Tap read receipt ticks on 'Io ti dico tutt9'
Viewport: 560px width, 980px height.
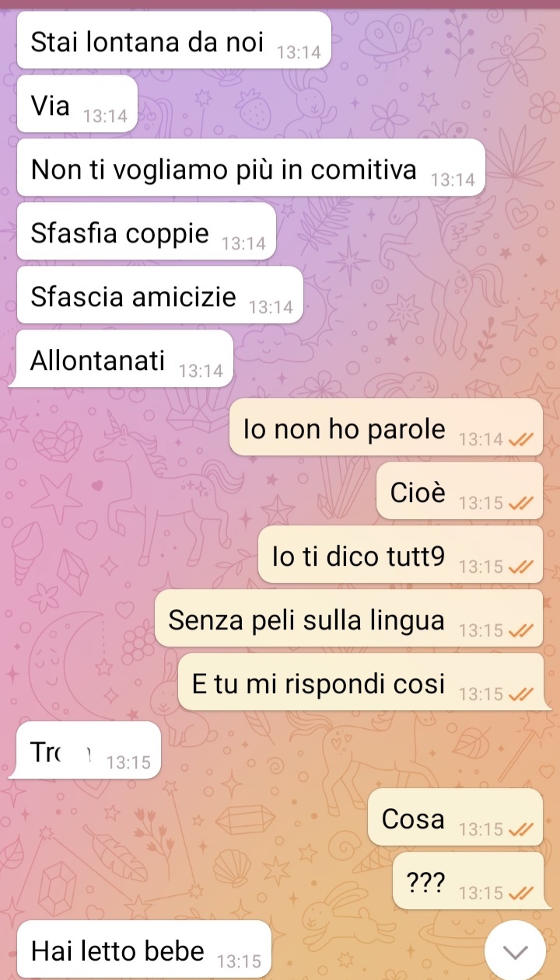pyautogui.click(x=521, y=567)
